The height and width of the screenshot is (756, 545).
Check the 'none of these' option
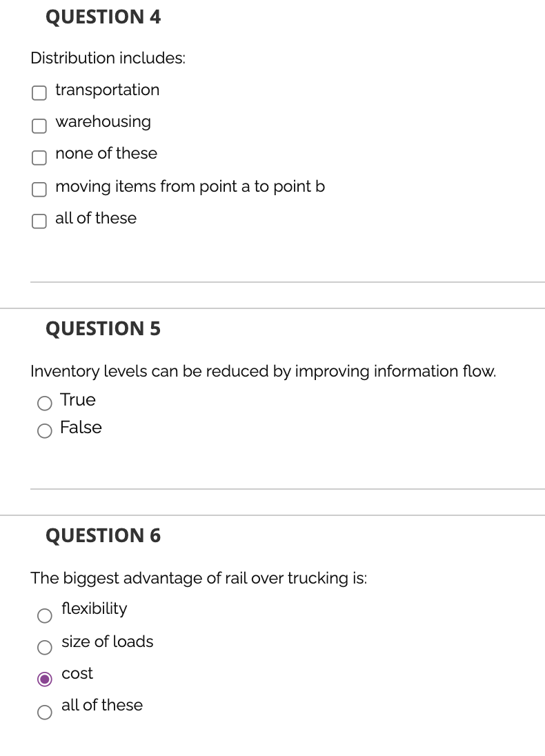point(39,157)
